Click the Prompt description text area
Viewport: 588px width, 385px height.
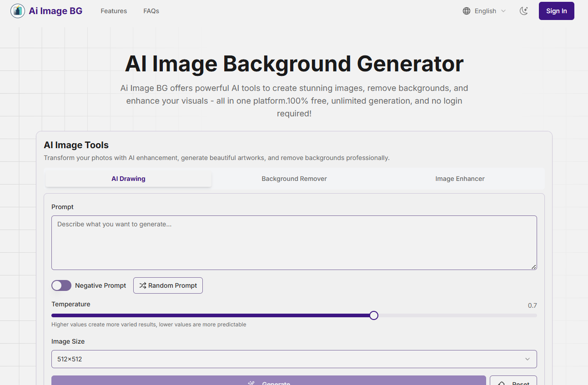pyautogui.click(x=294, y=243)
